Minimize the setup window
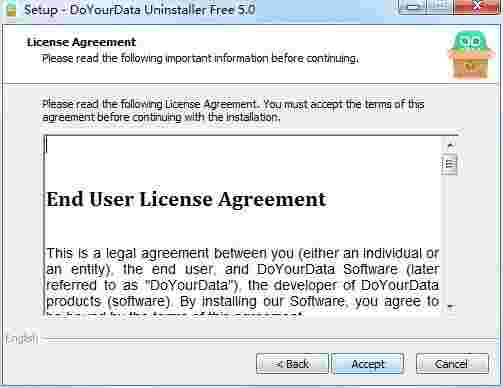The width and height of the screenshot is (503, 388). [x=413, y=6]
